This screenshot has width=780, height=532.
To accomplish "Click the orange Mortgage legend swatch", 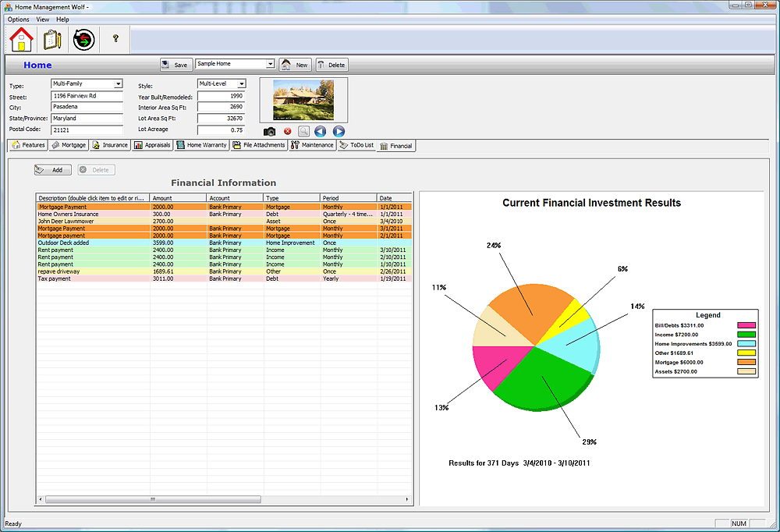I will (x=746, y=362).
